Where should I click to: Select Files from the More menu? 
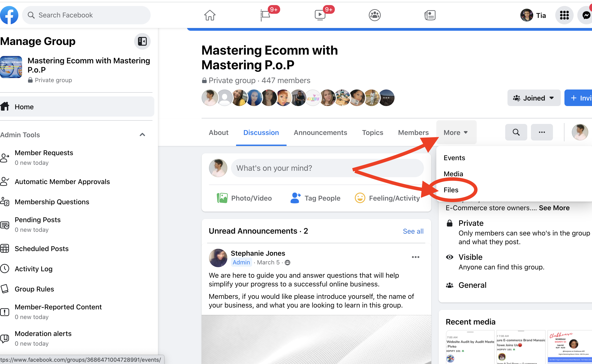[451, 190]
